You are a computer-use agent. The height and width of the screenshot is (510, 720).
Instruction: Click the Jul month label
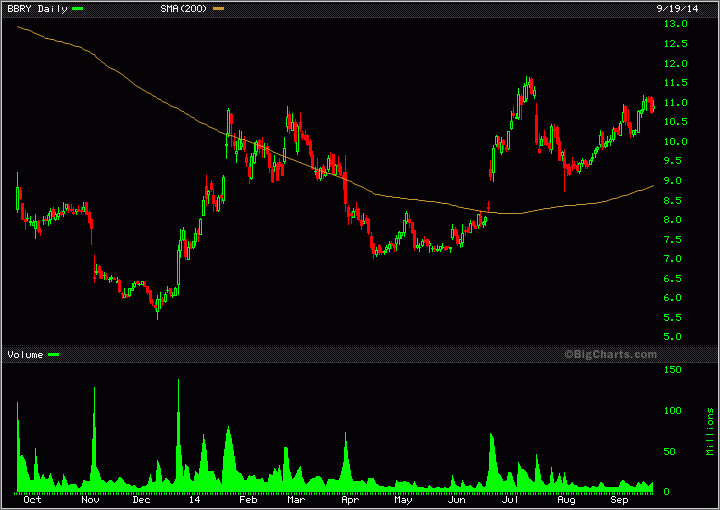(511, 500)
